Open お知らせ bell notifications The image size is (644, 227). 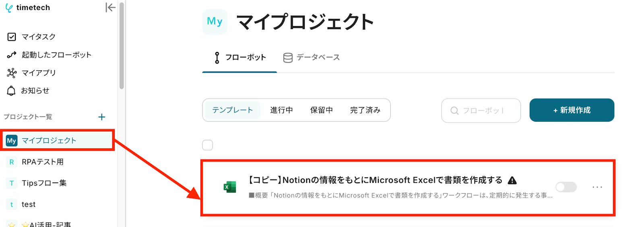[x=12, y=91]
